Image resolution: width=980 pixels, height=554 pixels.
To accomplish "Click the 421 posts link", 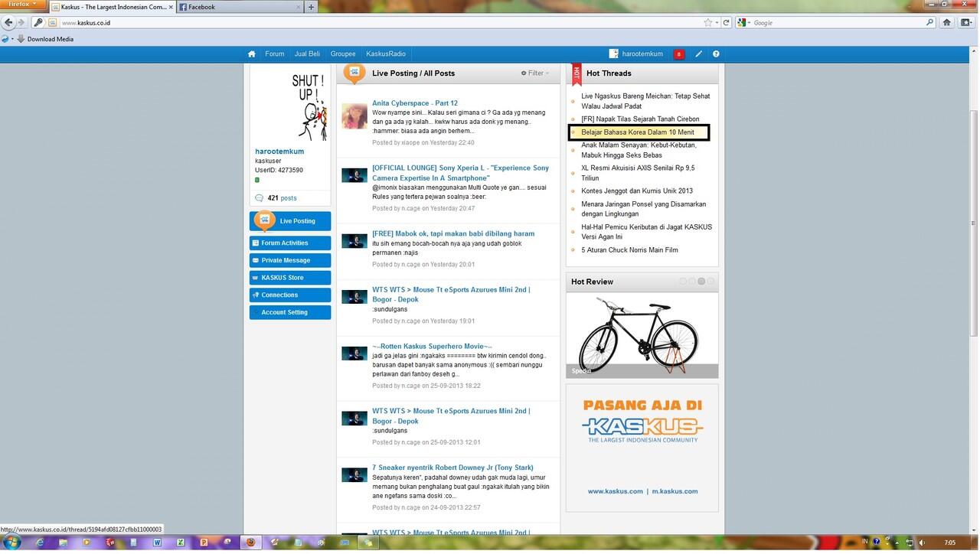I will [282, 198].
